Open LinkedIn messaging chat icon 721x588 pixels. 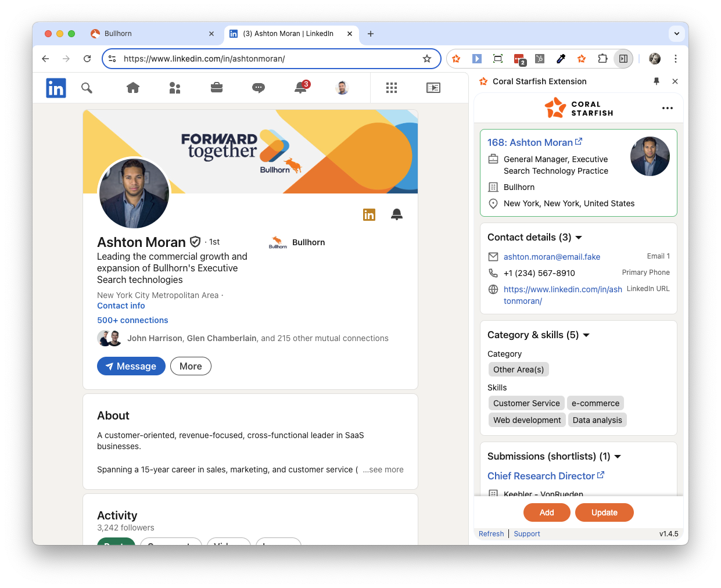[259, 88]
